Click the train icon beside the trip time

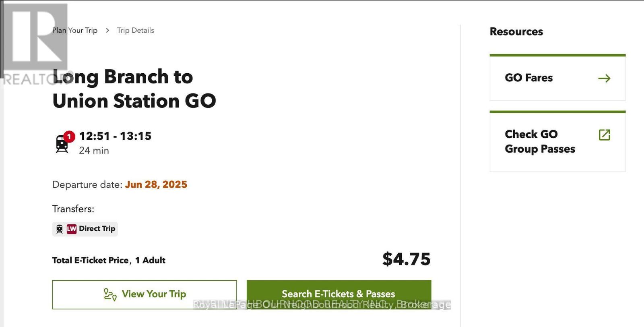62,145
